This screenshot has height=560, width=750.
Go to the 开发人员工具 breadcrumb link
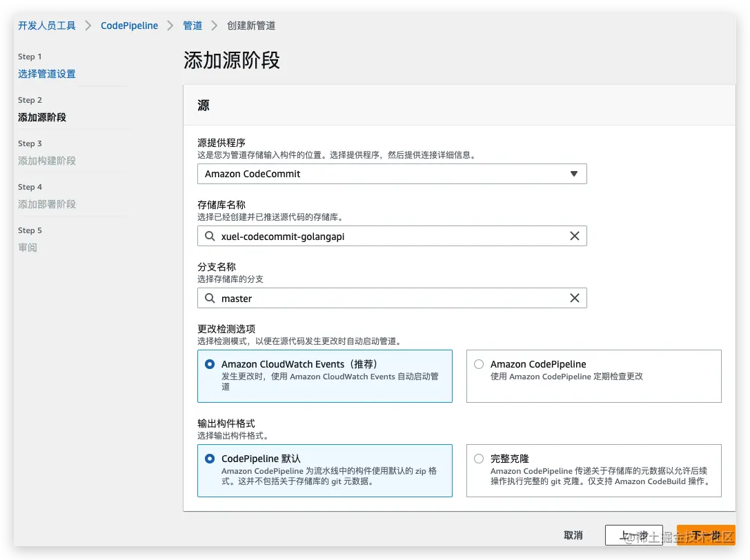pyautogui.click(x=47, y=26)
